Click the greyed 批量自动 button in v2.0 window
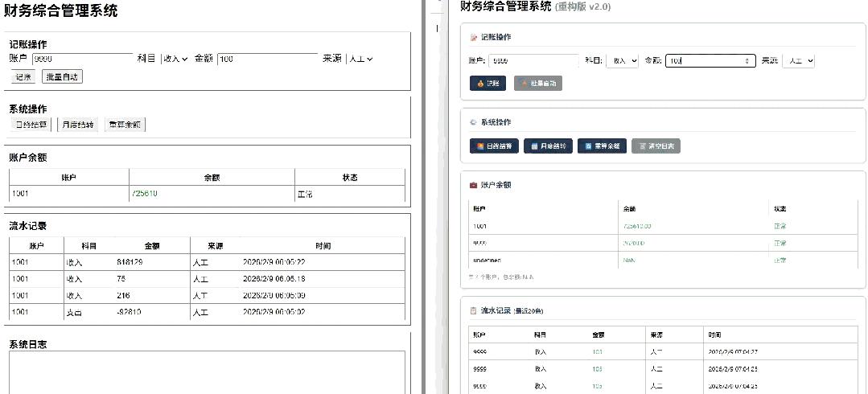 538,84
